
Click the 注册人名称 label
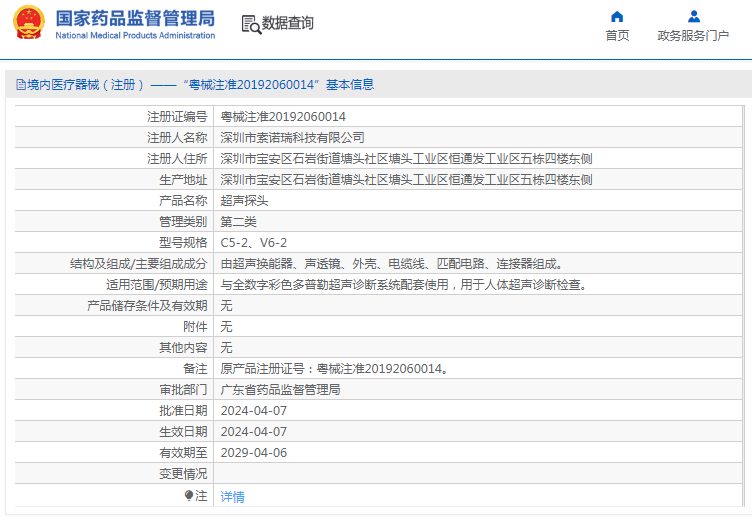pyautogui.click(x=177, y=138)
